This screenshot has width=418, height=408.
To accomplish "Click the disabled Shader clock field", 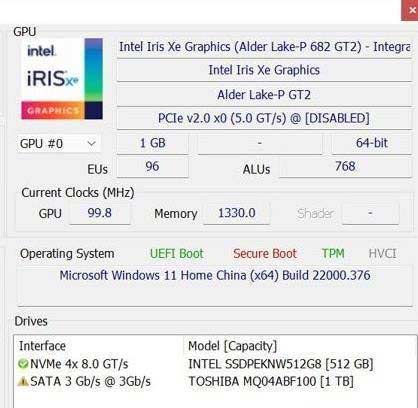I will click(x=370, y=213).
